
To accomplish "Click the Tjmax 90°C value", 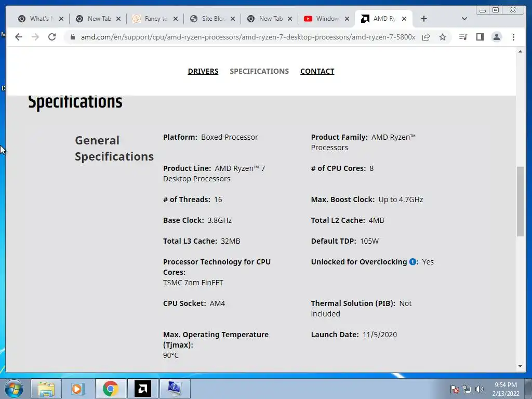I will point(170,355).
